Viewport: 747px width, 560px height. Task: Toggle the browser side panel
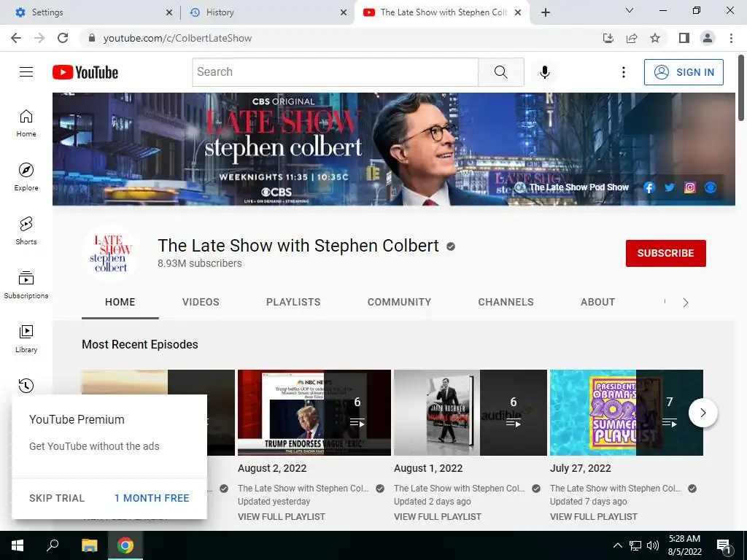[684, 38]
